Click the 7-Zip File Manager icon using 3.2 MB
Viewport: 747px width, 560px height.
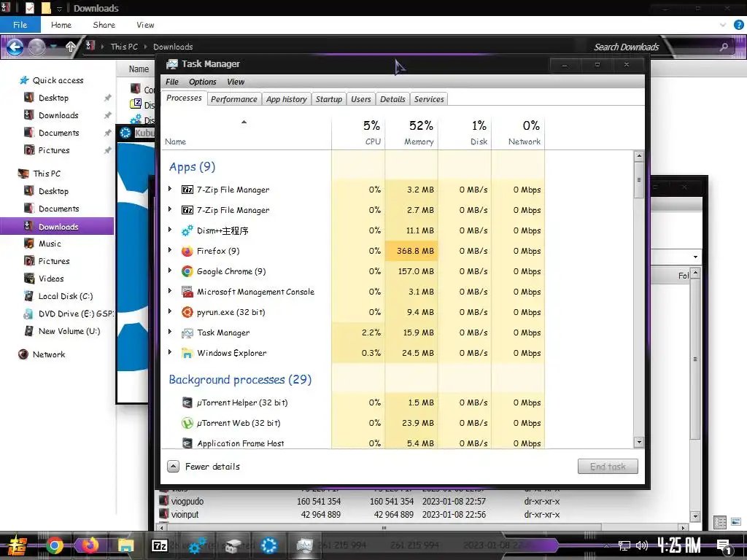pos(187,190)
